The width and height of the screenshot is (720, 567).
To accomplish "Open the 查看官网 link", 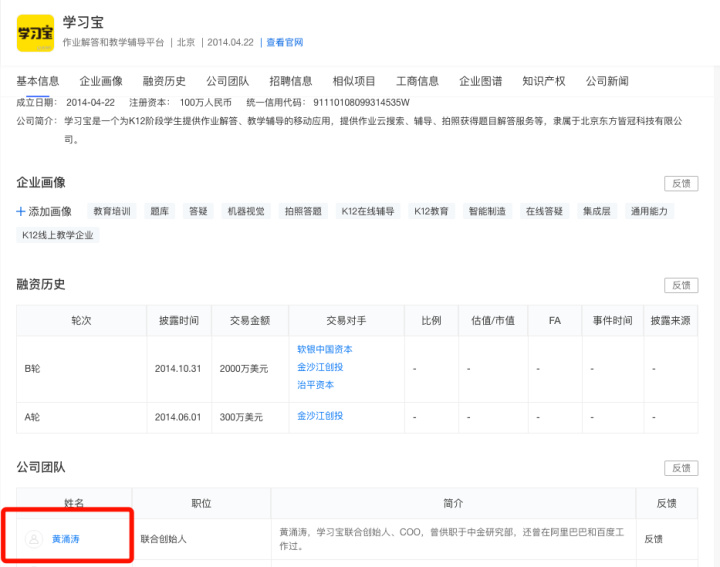I will (x=285, y=43).
